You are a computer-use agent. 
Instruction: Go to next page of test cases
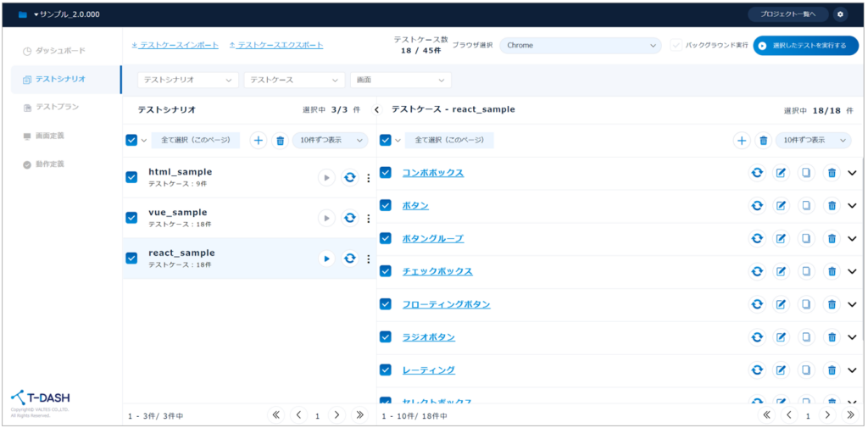pos(828,415)
